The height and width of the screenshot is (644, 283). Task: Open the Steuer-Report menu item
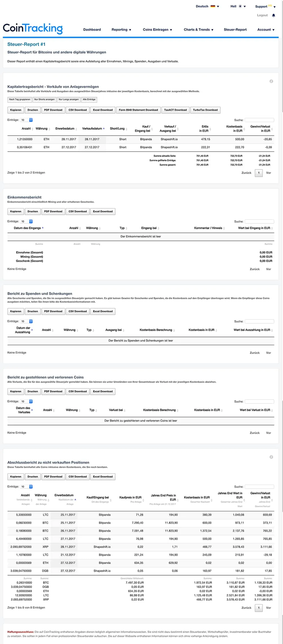235,30
